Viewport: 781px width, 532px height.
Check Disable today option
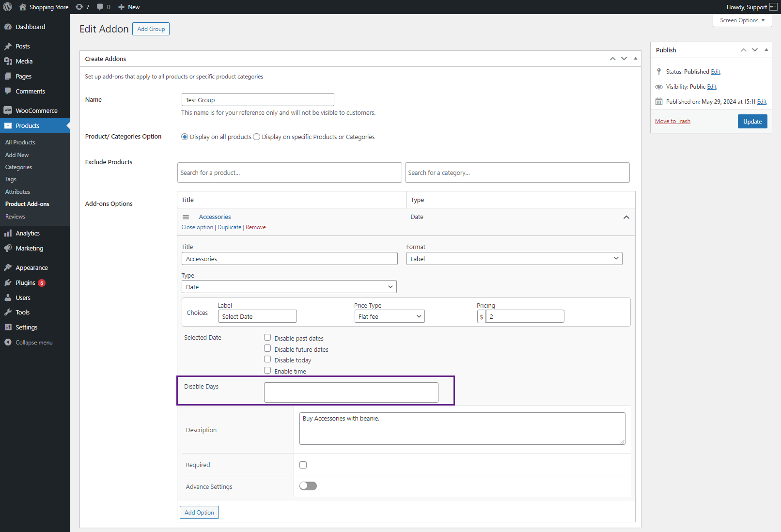[267, 359]
